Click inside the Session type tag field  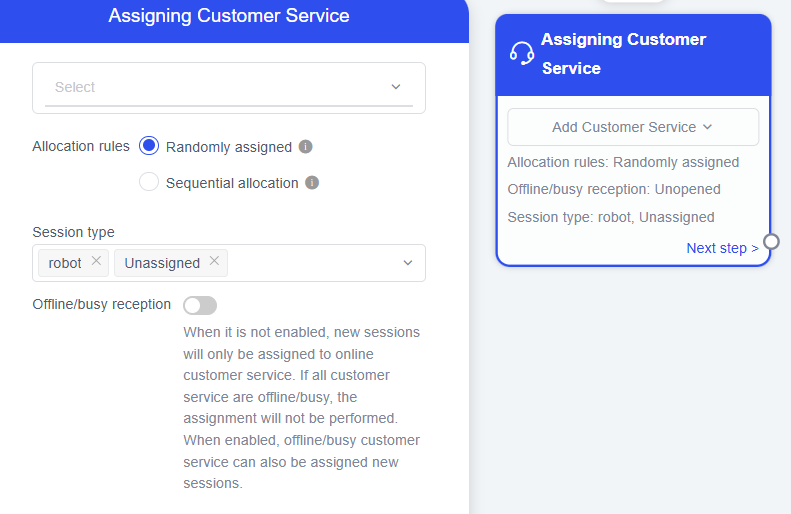tap(310, 263)
